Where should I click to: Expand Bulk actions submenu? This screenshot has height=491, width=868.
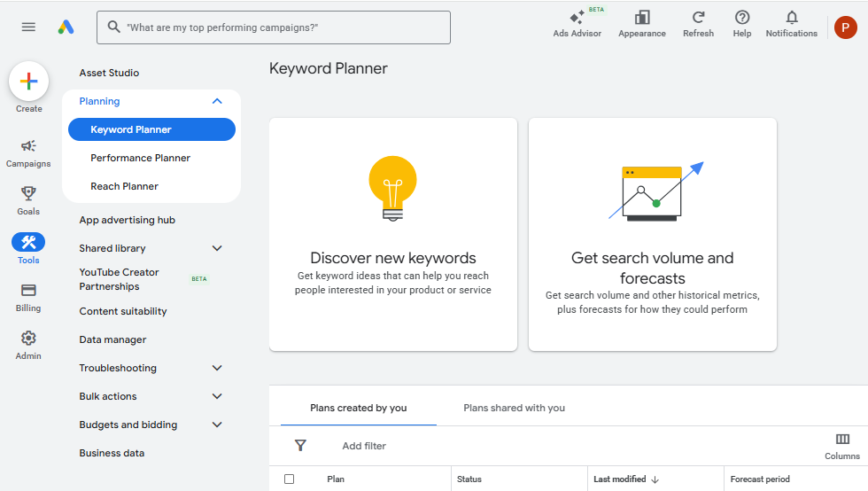(x=217, y=396)
